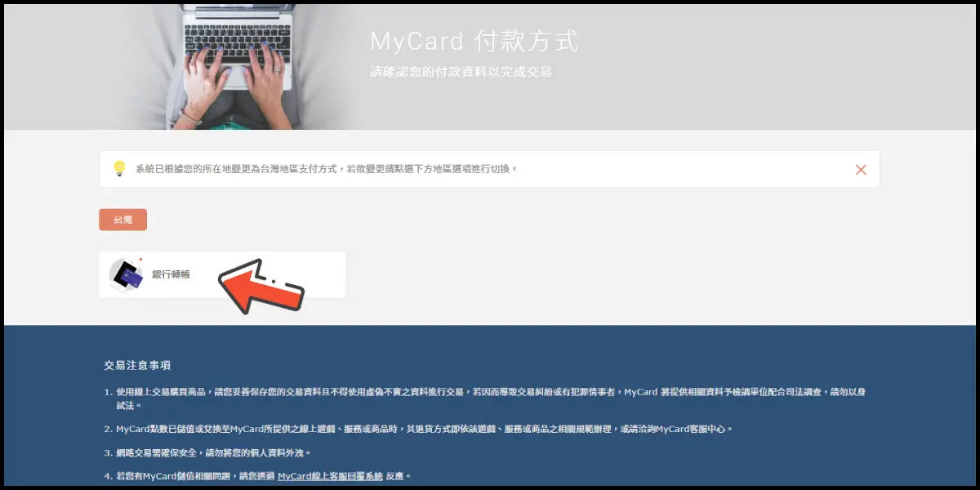Image resolution: width=980 pixels, height=490 pixels.
Task: Dismiss the region notice with the X icon
Action: (x=860, y=170)
